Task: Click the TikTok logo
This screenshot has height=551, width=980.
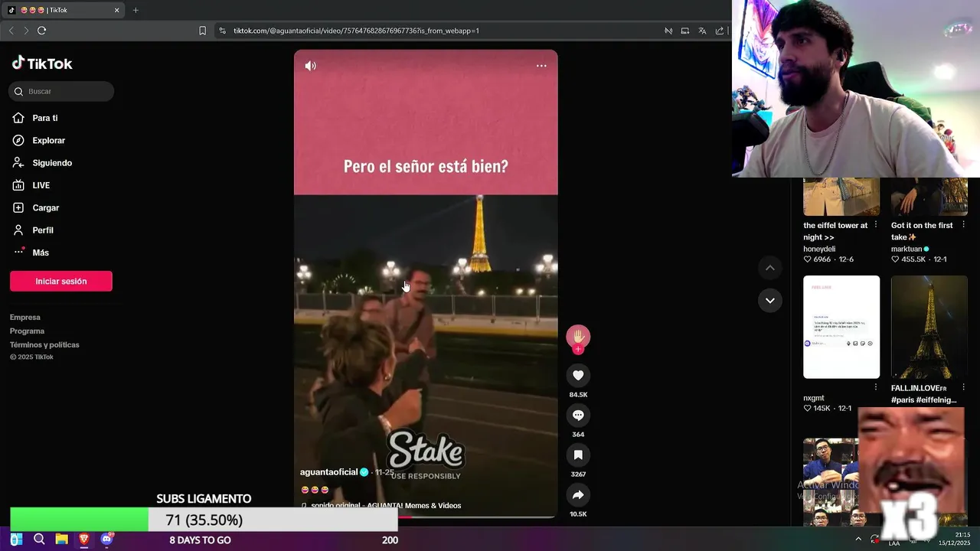Action: coord(42,64)
